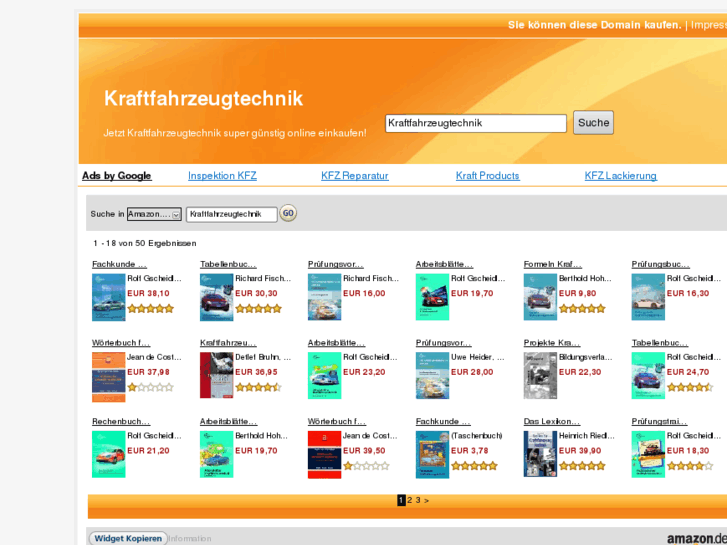Open the KFZ Lackierung ad link
The width and height of the screenshot is (727, 545).
[x=620, y=176]
